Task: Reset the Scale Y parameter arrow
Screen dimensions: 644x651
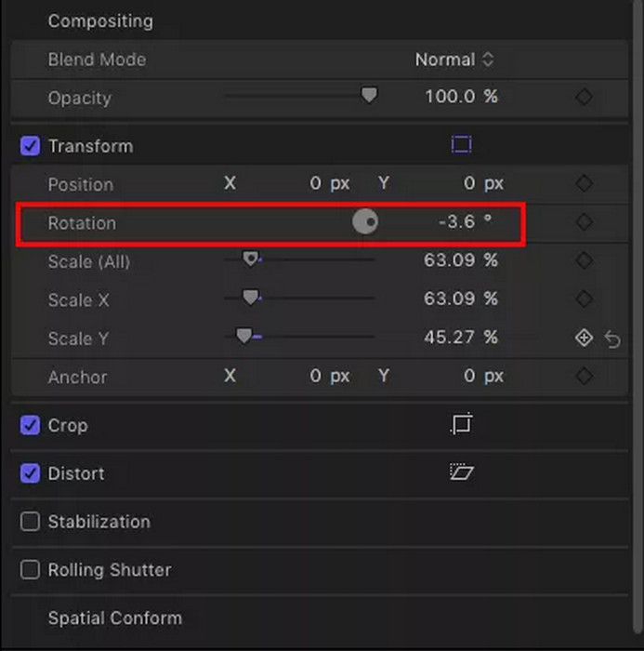Action: click(612, 339)
